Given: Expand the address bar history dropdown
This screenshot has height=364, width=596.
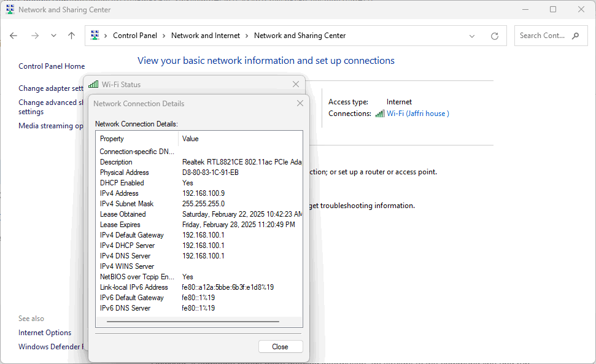Looking at the screenshot, I should point(471,36).
